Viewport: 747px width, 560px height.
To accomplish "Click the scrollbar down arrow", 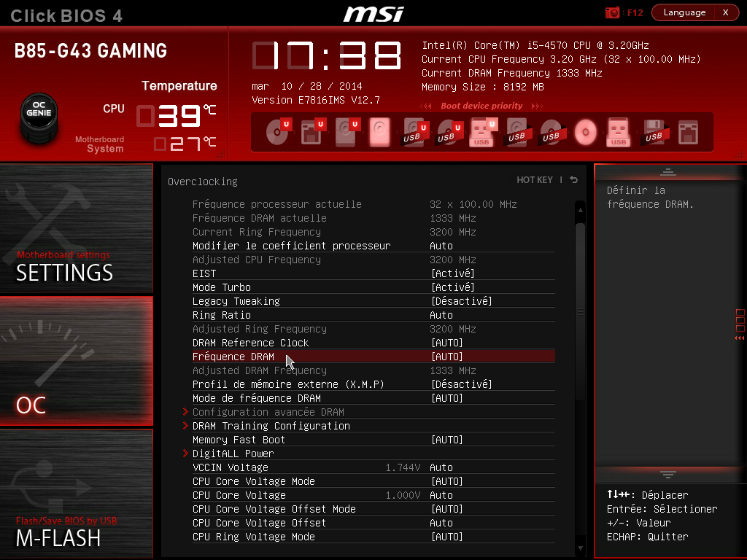I will tap(580, 548).
